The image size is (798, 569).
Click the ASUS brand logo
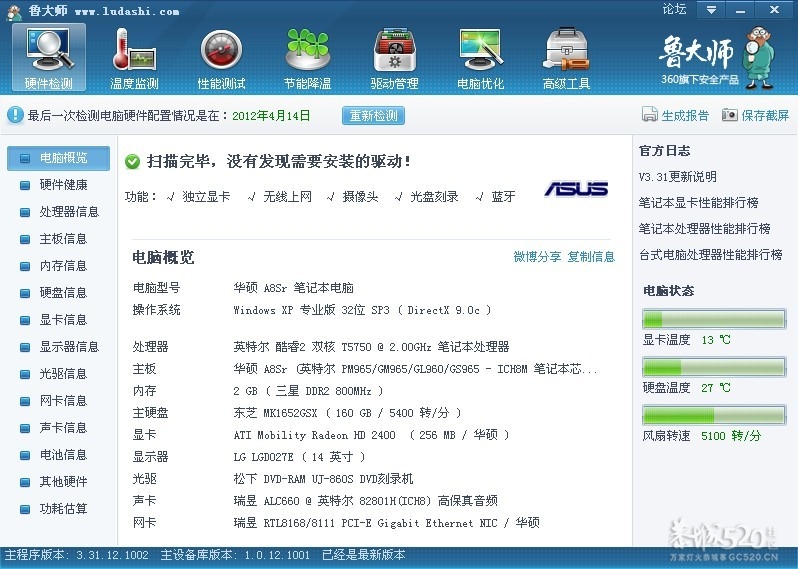point(576,189)
